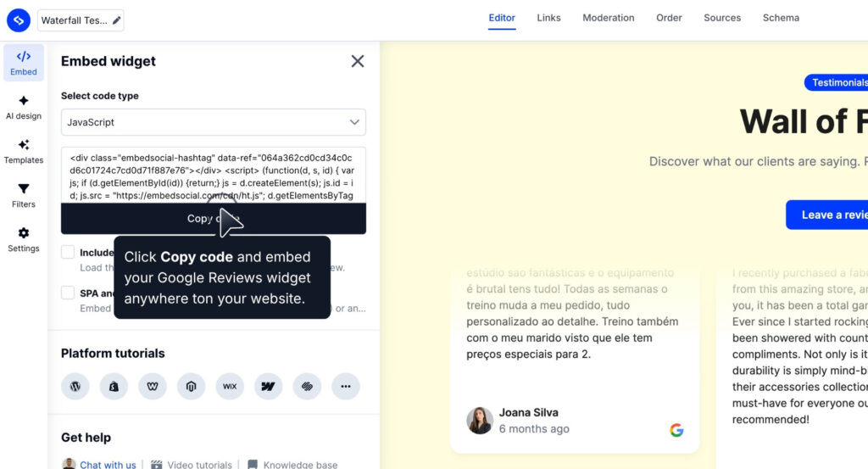Screen dimensions: 868x469
Task: Click inside the embed code text box
Action: click(x=213, y=176)
